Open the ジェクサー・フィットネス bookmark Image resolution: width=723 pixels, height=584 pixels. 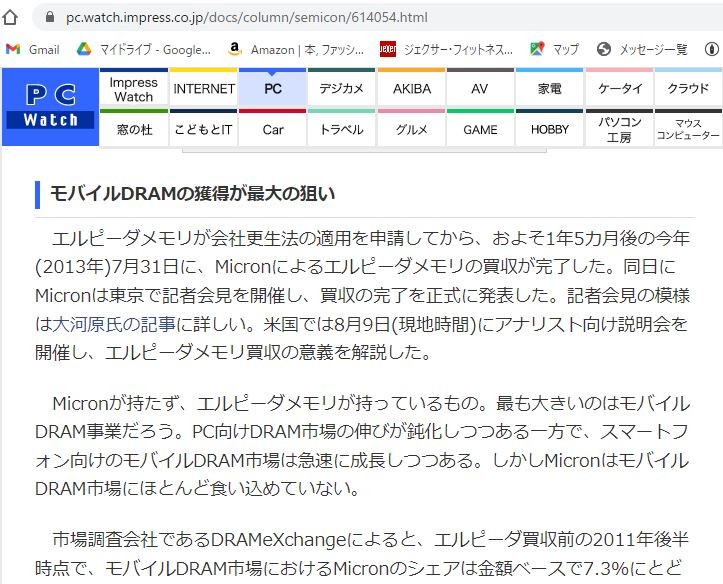(x=446, y=49)
